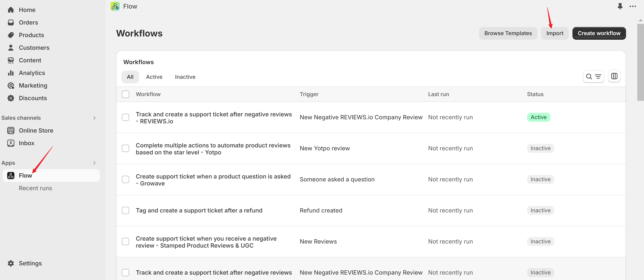Click the page vertical scrollbar thumb

[640, 62]
